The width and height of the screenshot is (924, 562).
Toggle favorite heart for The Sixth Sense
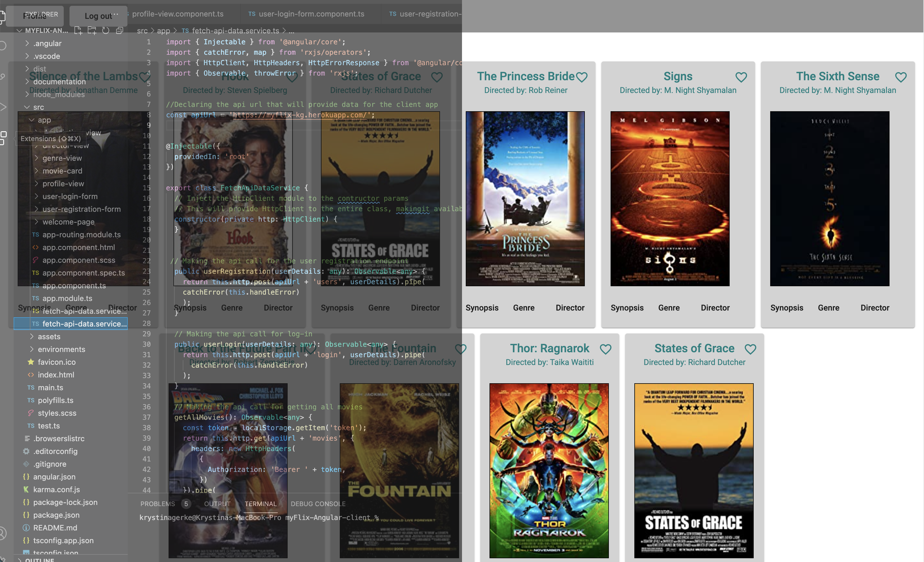coord(901,77)
